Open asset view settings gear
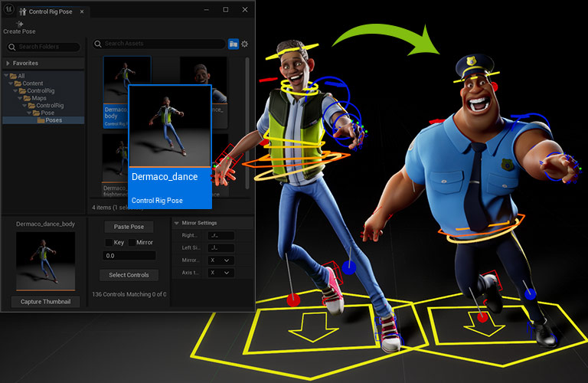This screenshot has width=588, height=383. click(245, 44)
